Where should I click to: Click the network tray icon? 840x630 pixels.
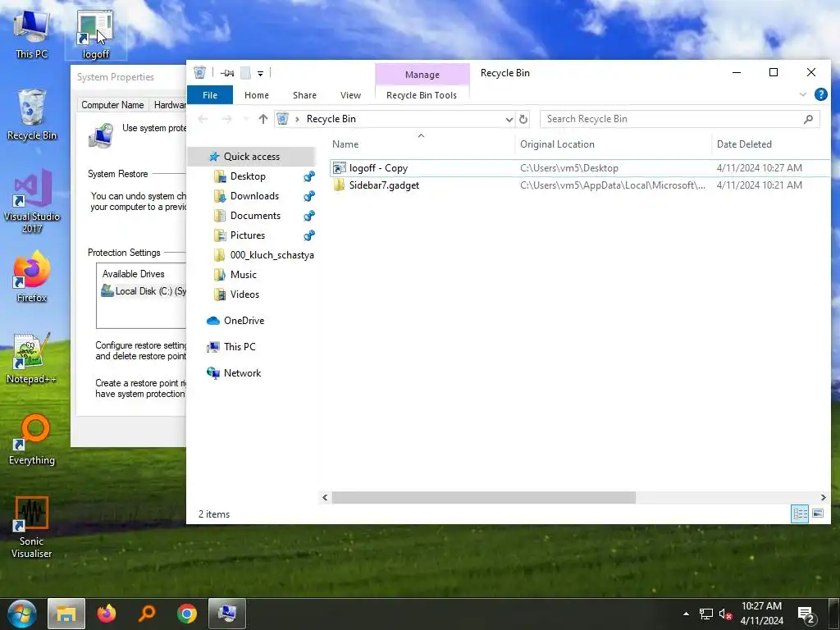[x=706, y=614]
